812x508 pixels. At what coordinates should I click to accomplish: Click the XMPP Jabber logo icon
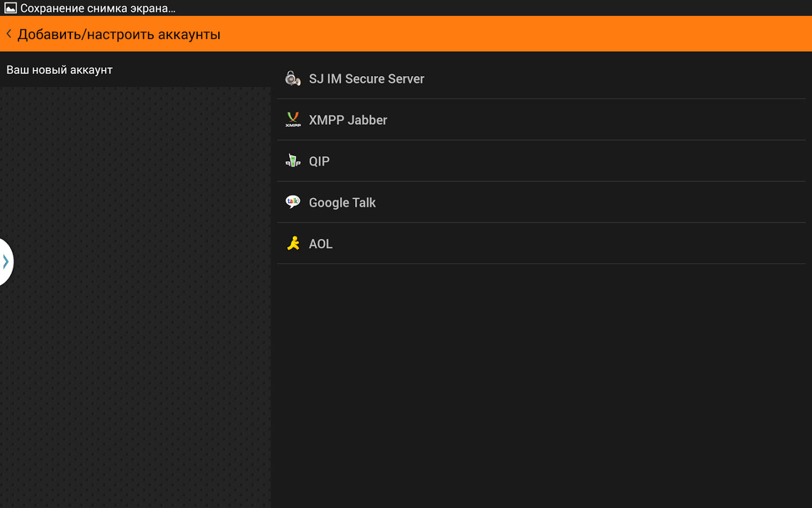[293, 120]
